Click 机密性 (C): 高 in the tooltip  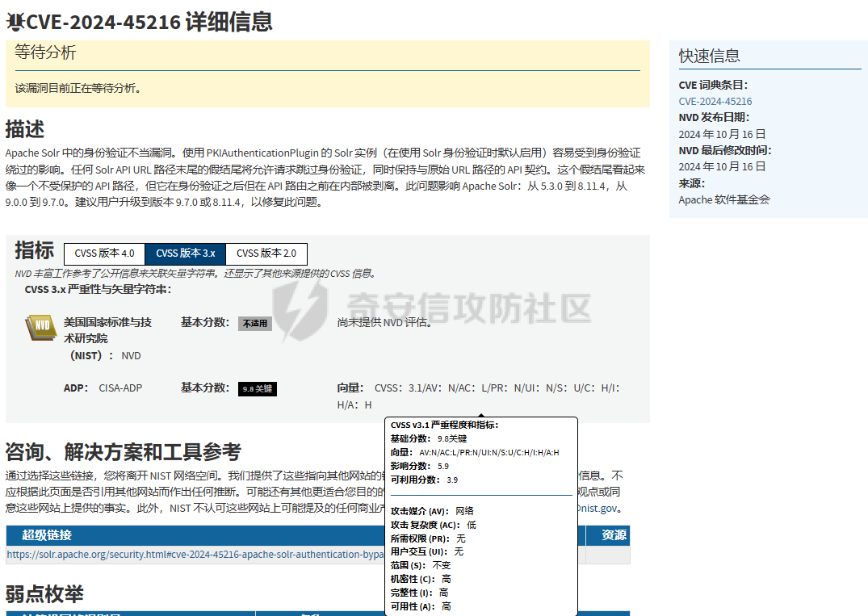421,579
